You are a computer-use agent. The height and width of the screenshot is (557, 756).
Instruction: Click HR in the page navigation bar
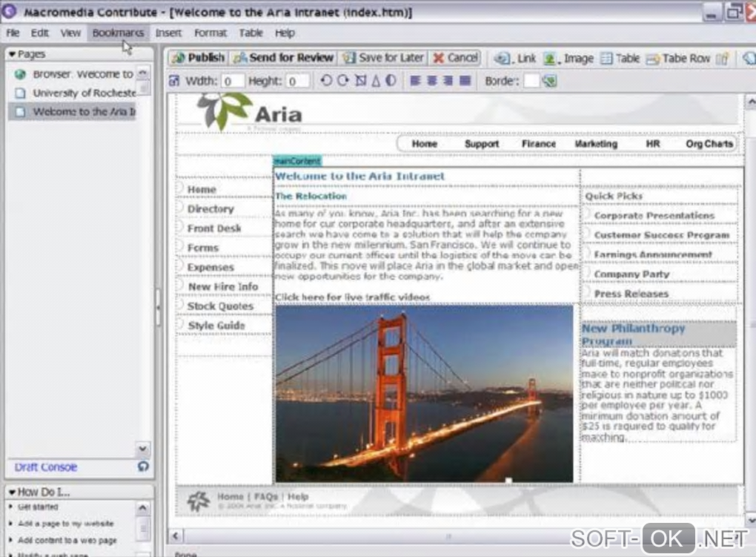[653, 144]
